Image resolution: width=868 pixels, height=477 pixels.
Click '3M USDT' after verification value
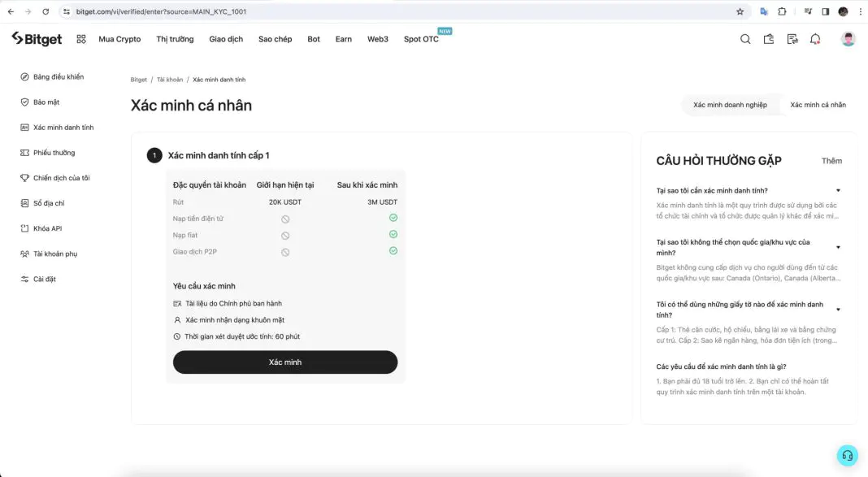(x=382, y=202)
